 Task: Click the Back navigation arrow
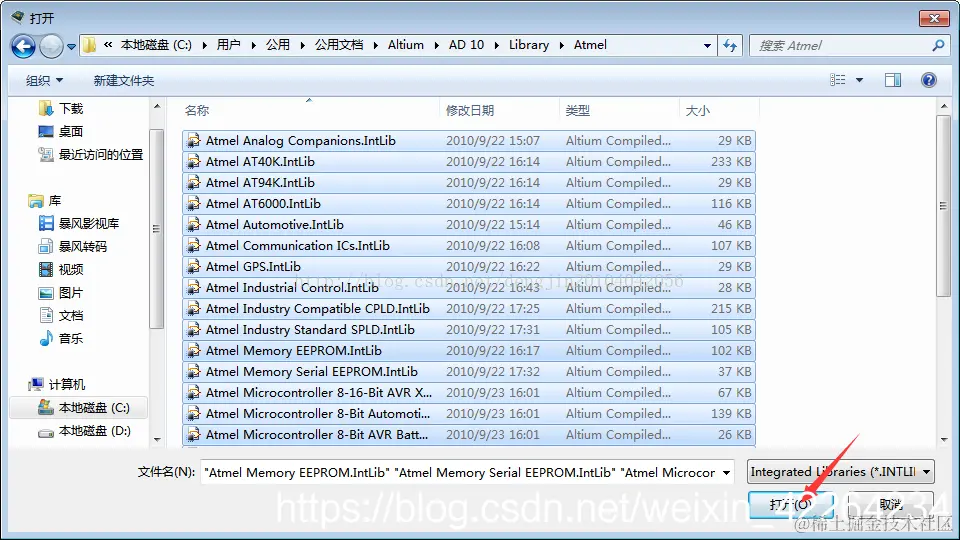[23, 46]
